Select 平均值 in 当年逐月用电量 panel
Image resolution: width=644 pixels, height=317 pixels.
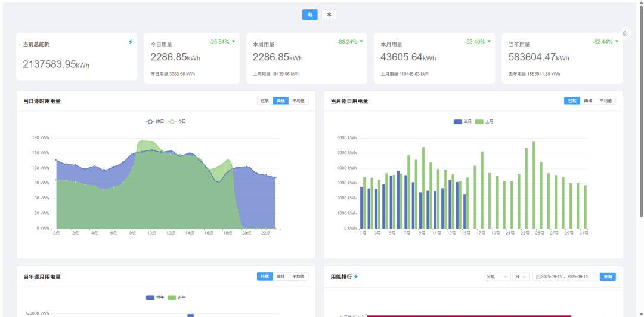tap(299, 276)
